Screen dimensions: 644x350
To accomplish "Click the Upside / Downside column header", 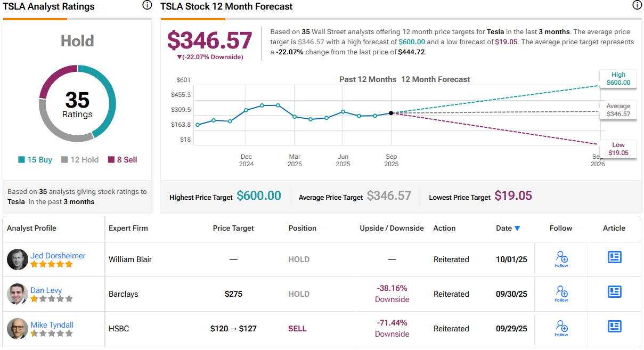I will [x=392, y=228].
